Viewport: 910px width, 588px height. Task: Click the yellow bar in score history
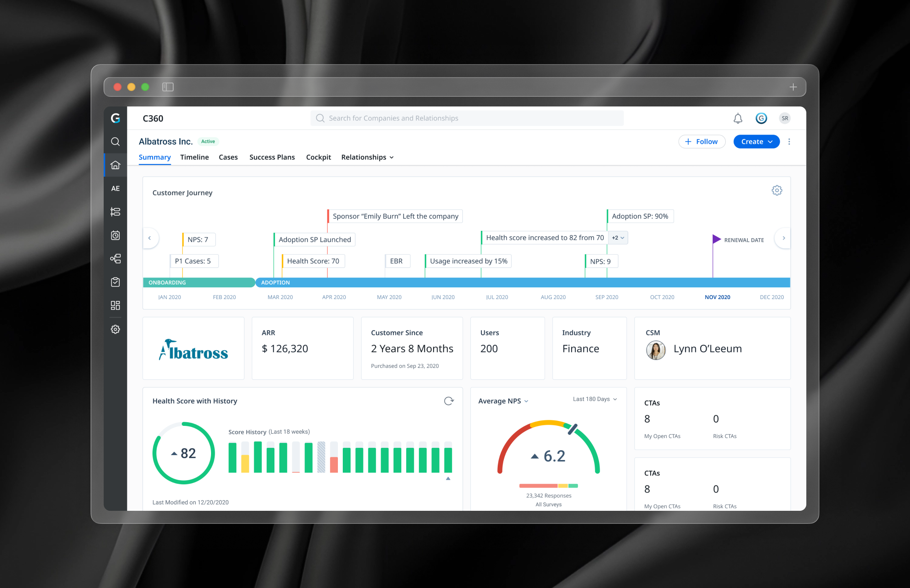pos(245,464)
